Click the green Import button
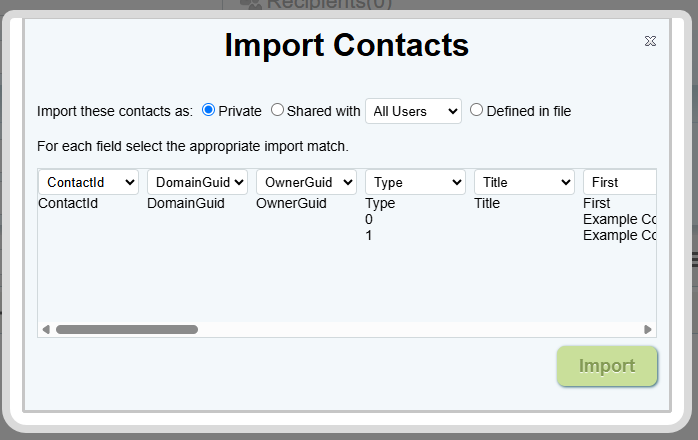 pyautogui.click(x=607, y=366)
